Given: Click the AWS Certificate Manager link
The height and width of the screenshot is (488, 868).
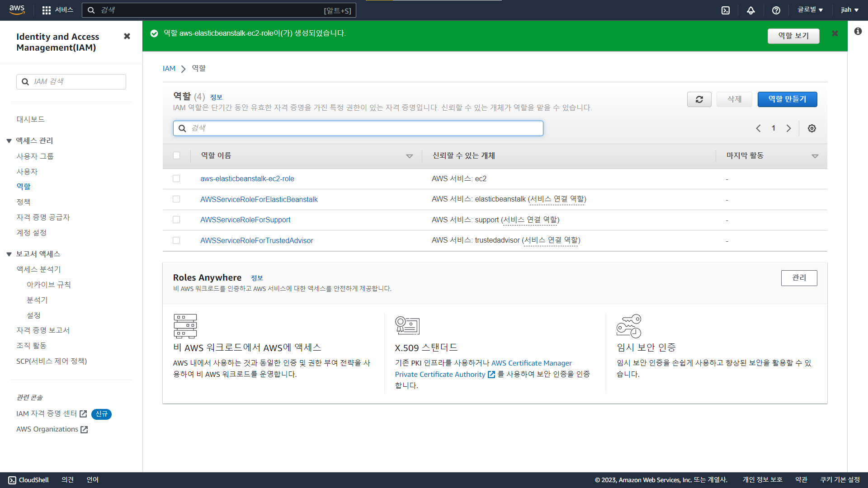Looking at the screenshot, I should click(532, 363).
